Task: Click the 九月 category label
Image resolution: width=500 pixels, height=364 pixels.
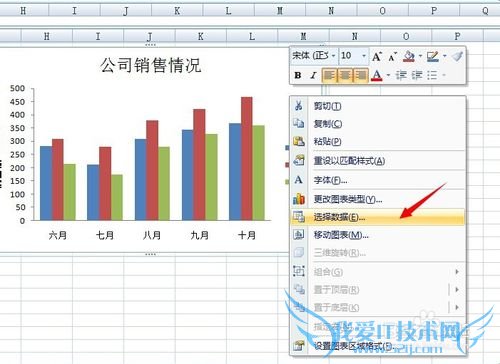Action: click(x=200, y=235)
